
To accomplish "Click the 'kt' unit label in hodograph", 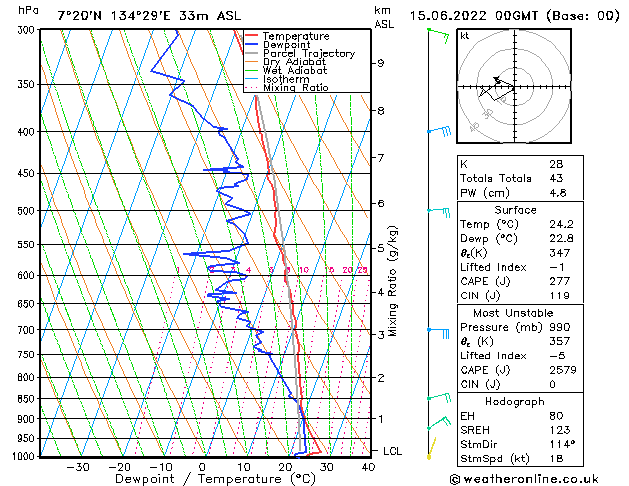I will tap(465, 36).
